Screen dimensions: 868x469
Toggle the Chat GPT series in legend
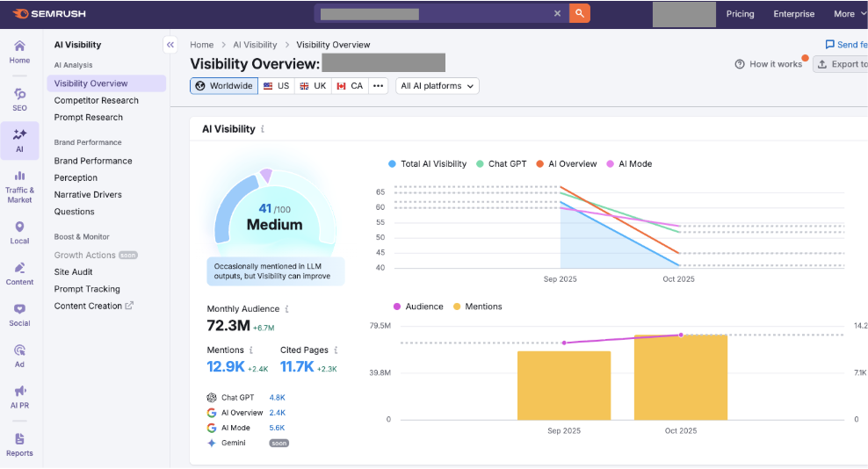tap(501, 164)
